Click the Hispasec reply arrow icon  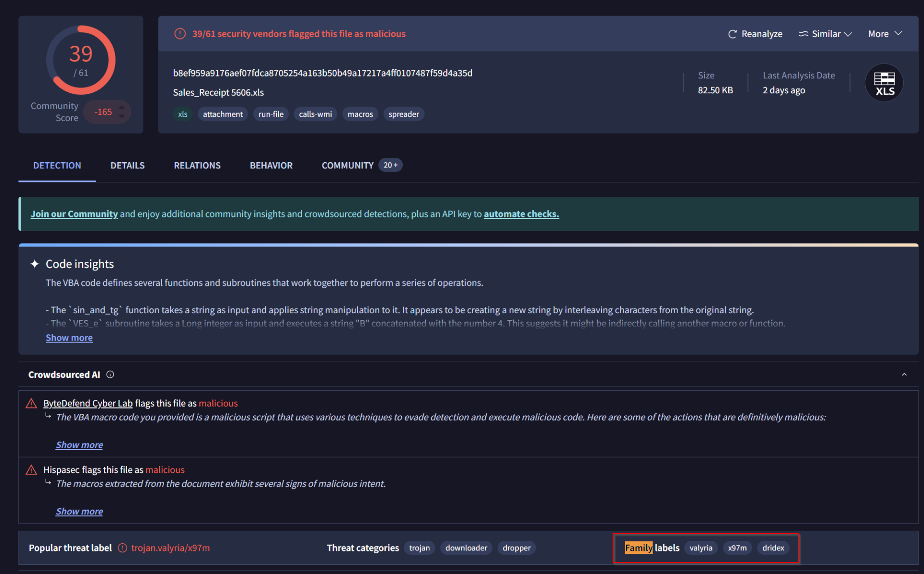[x=48, y=482]
